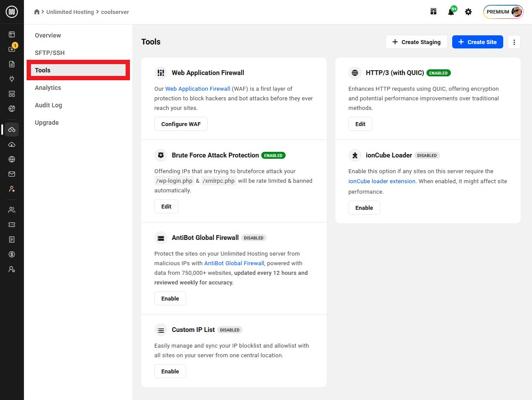Open the table layout icon in sidebar

point(12,34)
